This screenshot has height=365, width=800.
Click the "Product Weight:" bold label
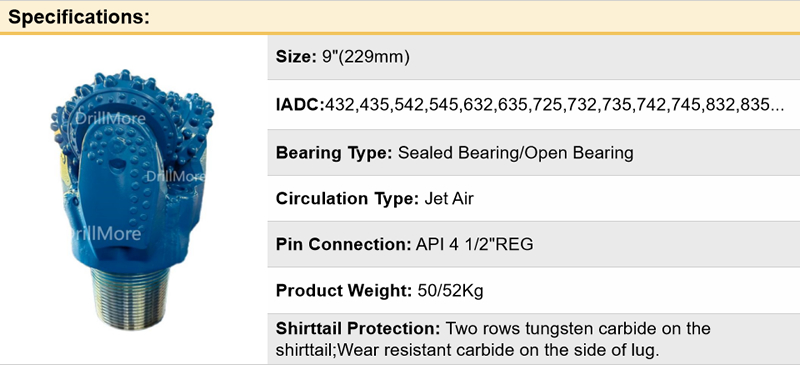pyautogui.click(x=344, y=290)
